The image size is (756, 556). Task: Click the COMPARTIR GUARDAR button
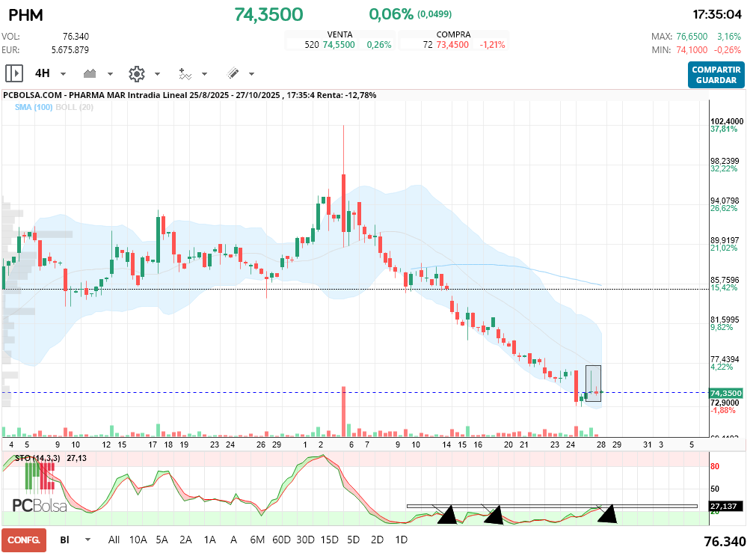point(716,75)
